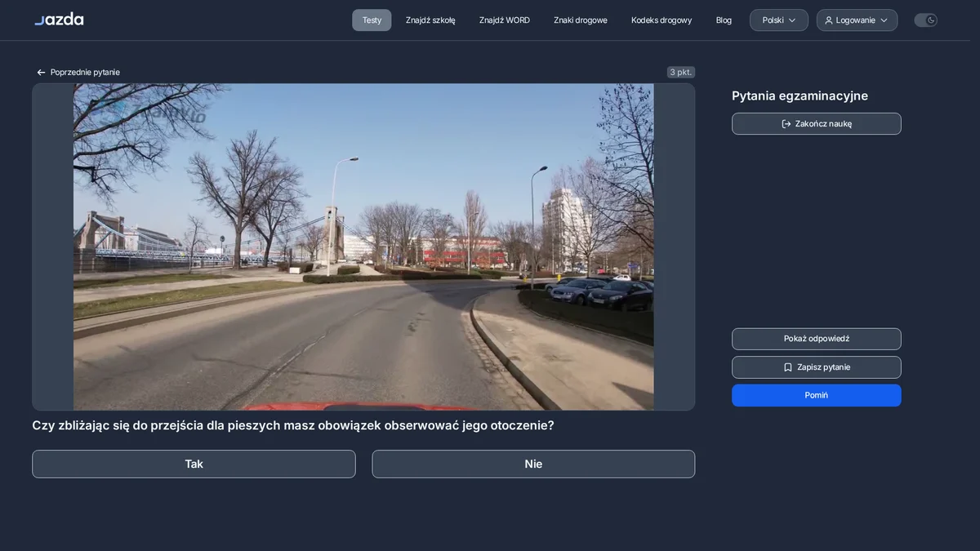Toggle dark mode moon switch

pyautogui.click(x=925, y=20)
